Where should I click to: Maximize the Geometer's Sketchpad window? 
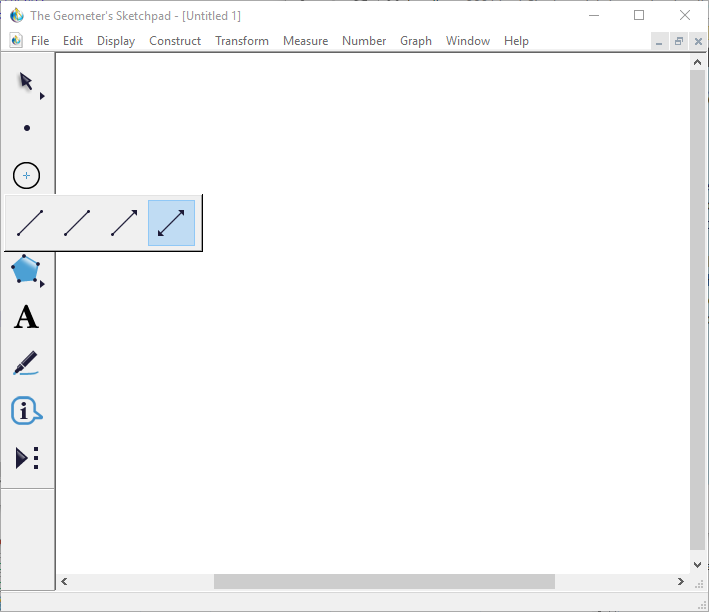(639, 15)
